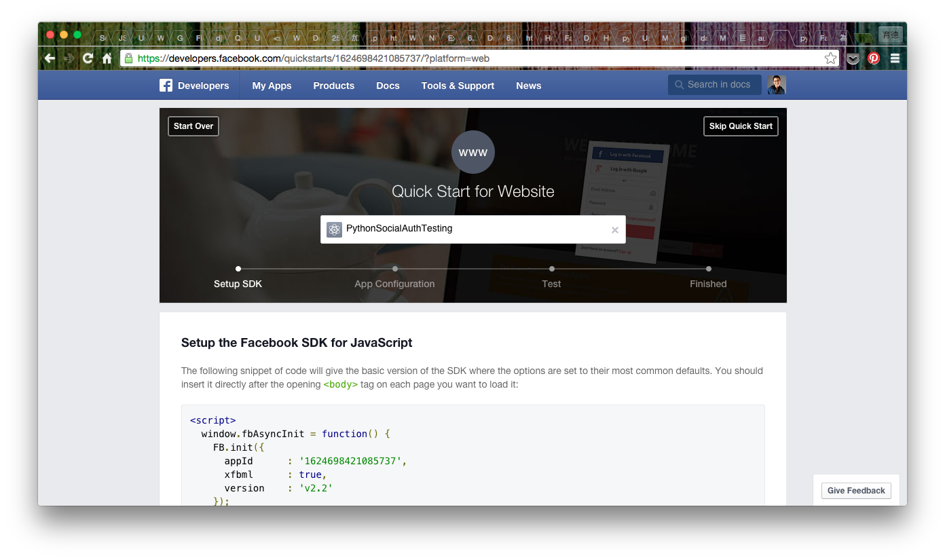945x560 pixels.
Task: Click the Start Over button
Action: 193,126
